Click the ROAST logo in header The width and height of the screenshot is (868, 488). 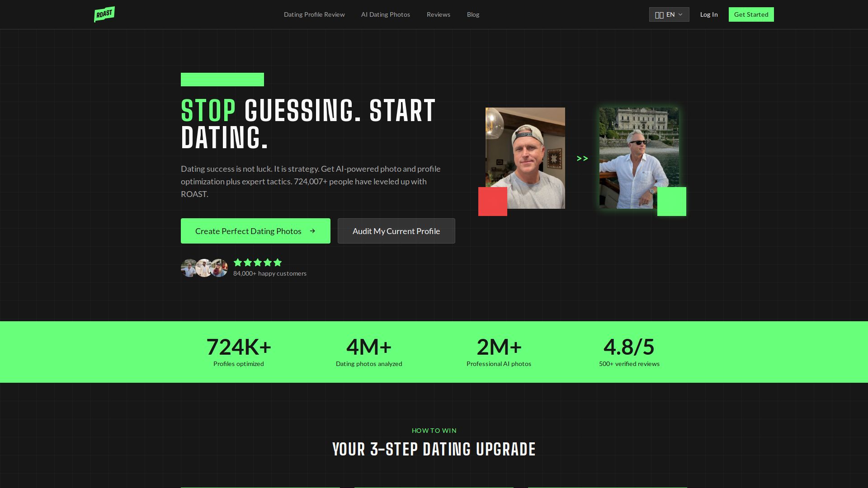click(104, 14)
